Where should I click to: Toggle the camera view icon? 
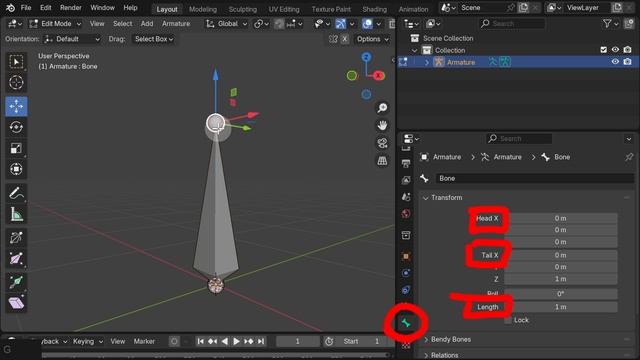click(382, 143)
